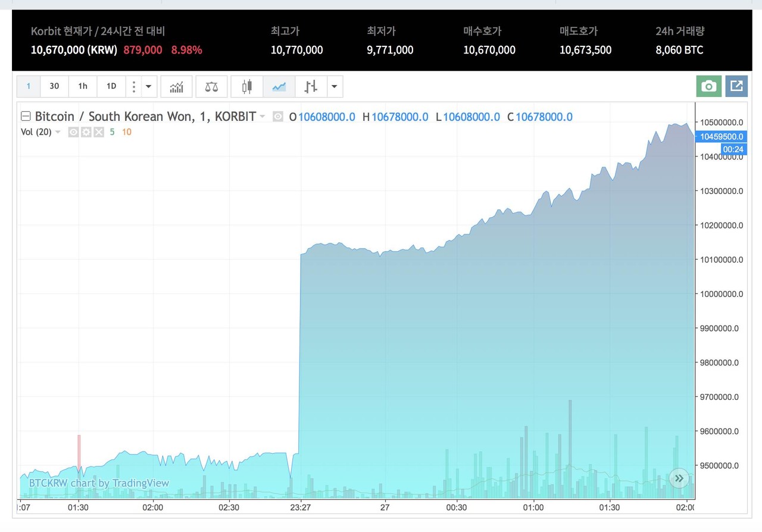Open the Indicators chart icon
This screenshot has height=532, width=762.
(176, 87)
